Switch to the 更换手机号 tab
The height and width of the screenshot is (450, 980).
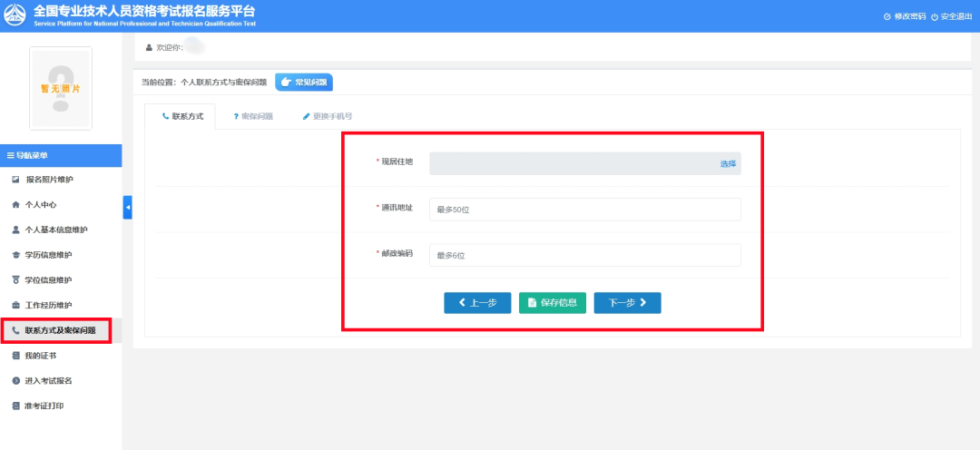click(328, 117)
